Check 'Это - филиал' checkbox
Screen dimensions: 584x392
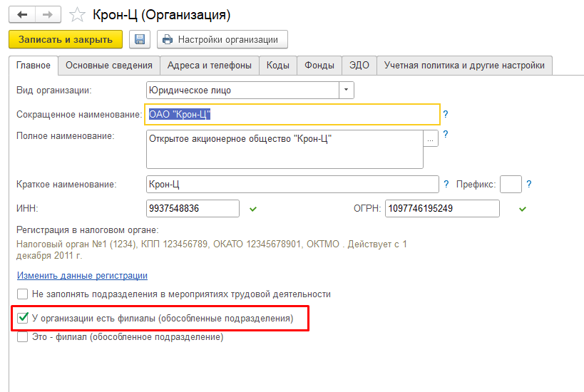23,337
